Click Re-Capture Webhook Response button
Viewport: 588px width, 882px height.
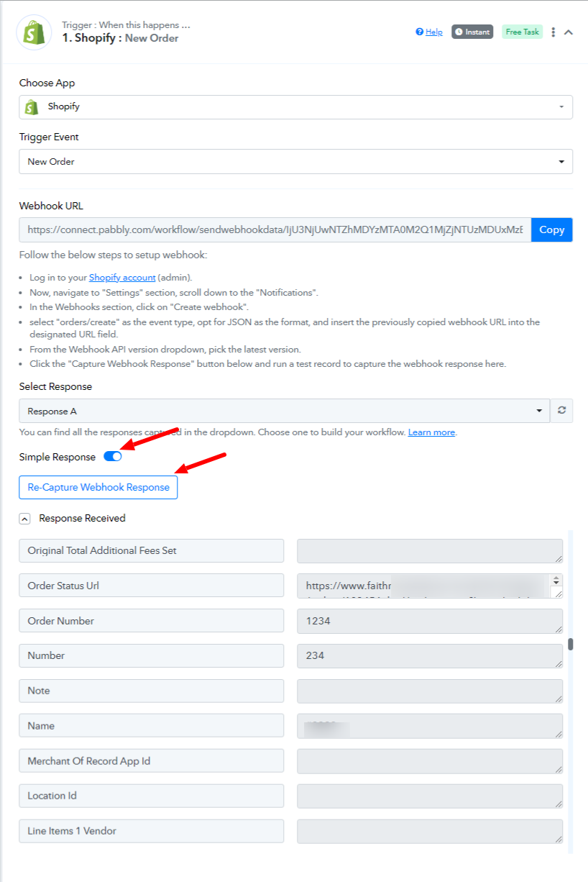pyautogui.click(x=98, y=487)
